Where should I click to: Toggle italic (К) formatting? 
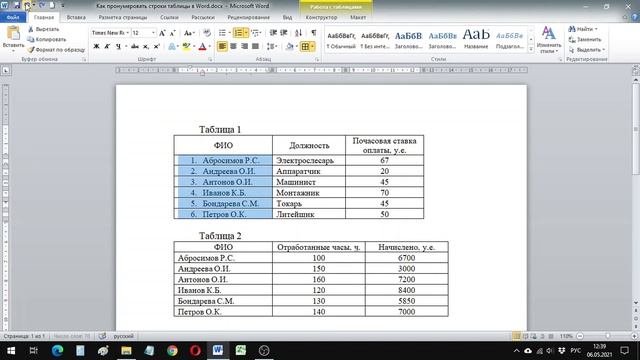[107, 47]
